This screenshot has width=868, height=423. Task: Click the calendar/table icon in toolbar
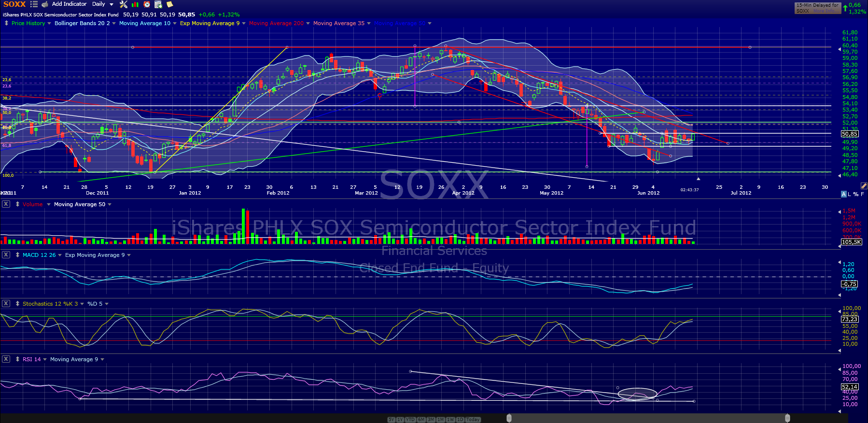click(158, 4)
